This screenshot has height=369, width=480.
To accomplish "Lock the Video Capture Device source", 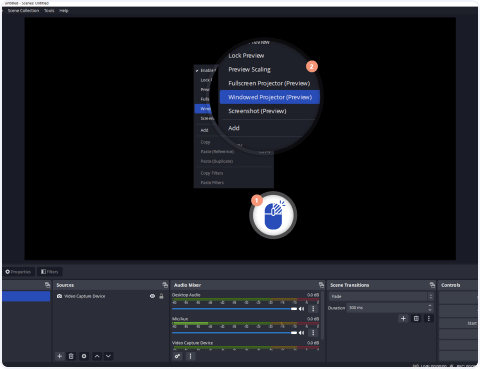I will [x=161, y=296].
